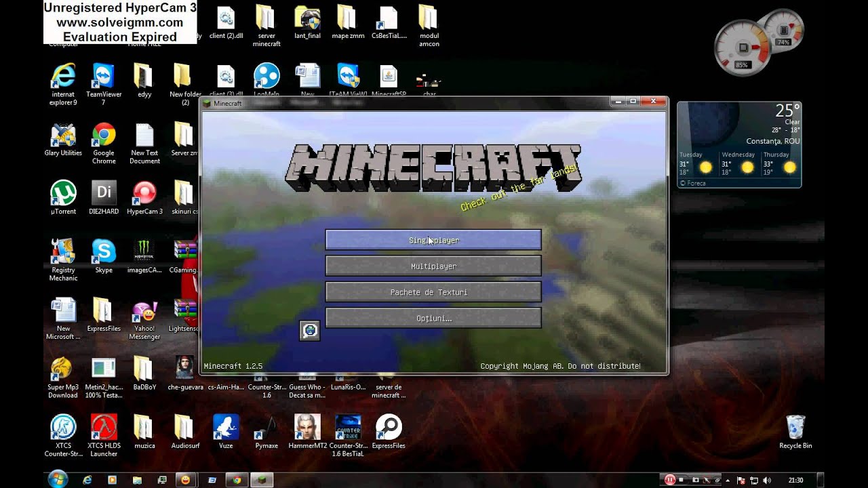The image size is (868, 488).
Task: Open the DIE2HARD desktop icon
Action: [x=104, y=198]
